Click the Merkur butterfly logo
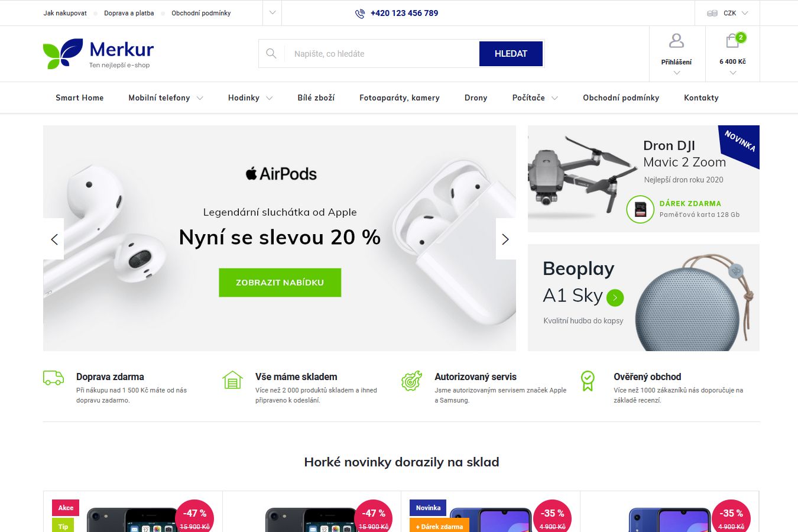Screen dimensions: 798x532 click(63, 54)
